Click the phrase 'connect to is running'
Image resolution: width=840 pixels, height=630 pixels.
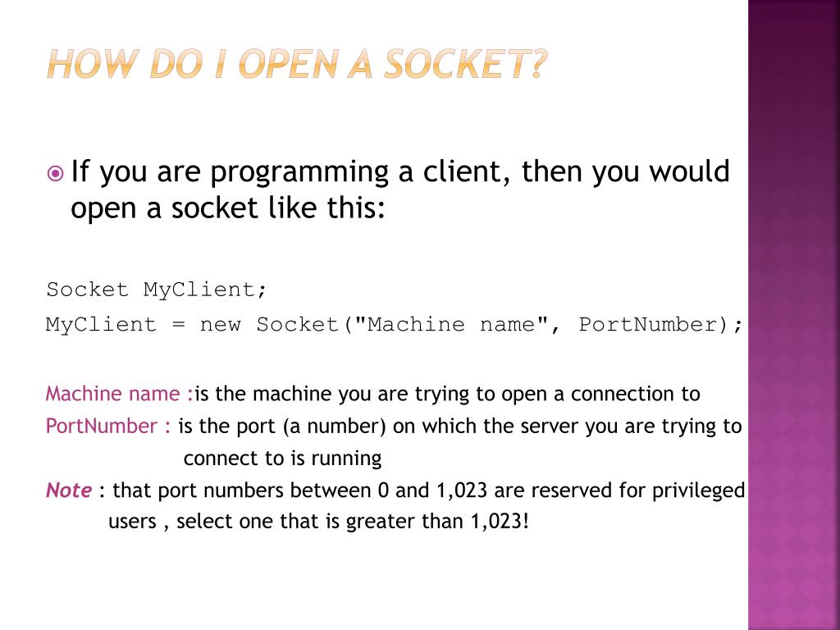pyautogui.click(x=282, y=459)
